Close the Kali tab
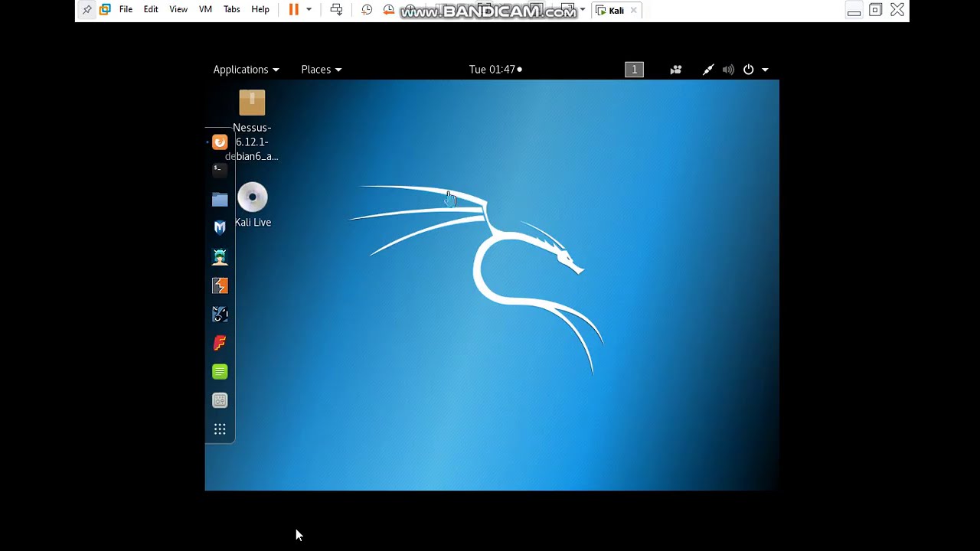 [633, 11]
